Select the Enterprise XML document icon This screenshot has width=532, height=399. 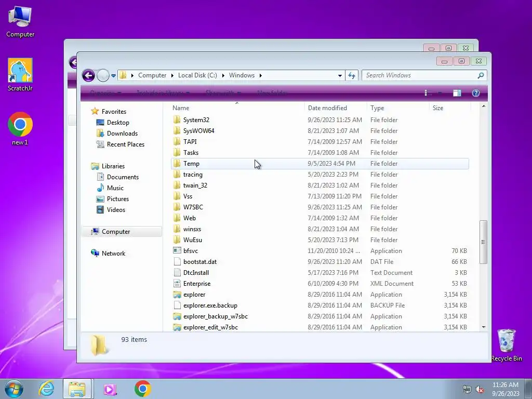click(x=177, y=283)
